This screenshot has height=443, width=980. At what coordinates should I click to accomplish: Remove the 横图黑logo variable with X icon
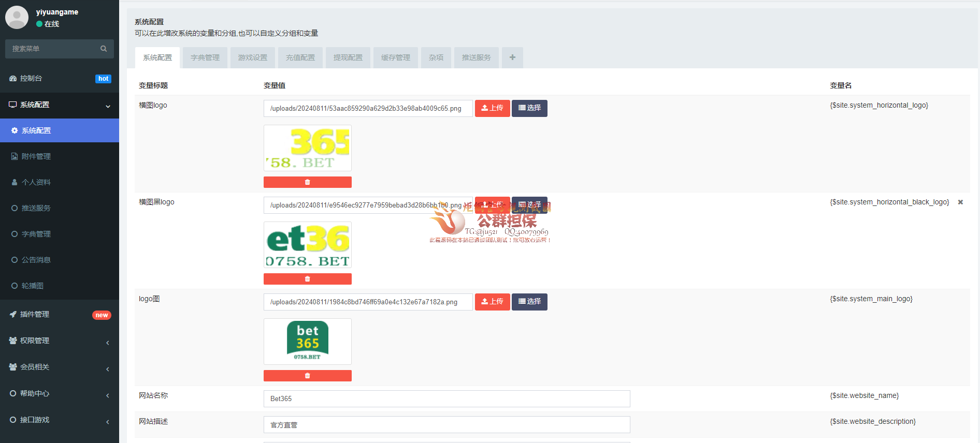click(x=960, y=202)
